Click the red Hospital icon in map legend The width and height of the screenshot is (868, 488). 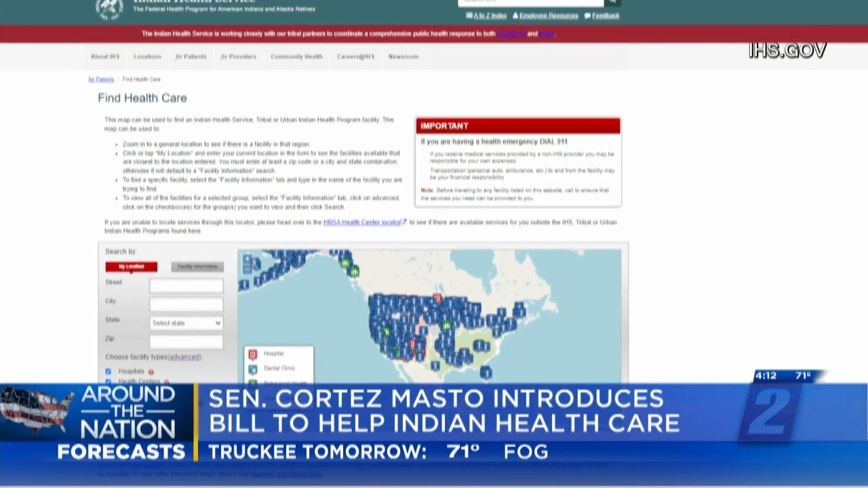pos(253,354)
